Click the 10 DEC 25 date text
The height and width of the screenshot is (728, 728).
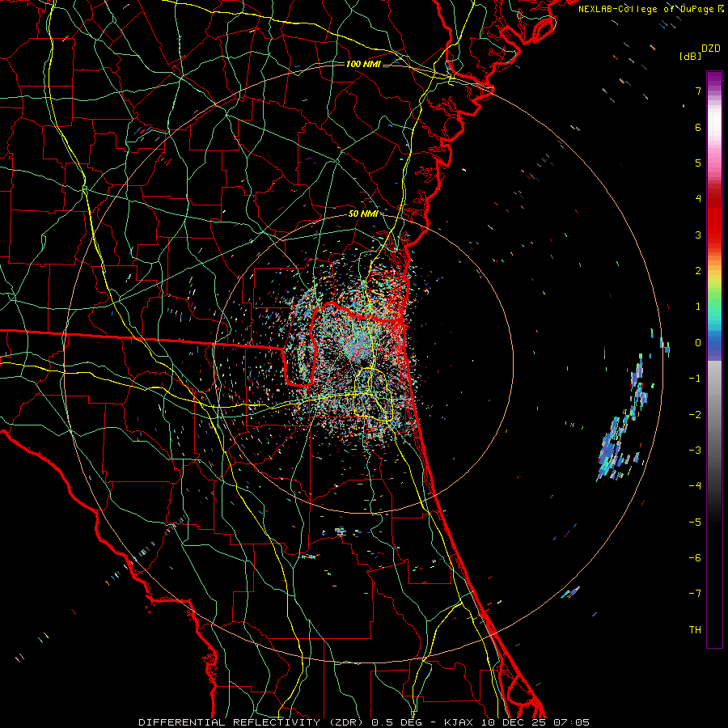pos(514,722)
